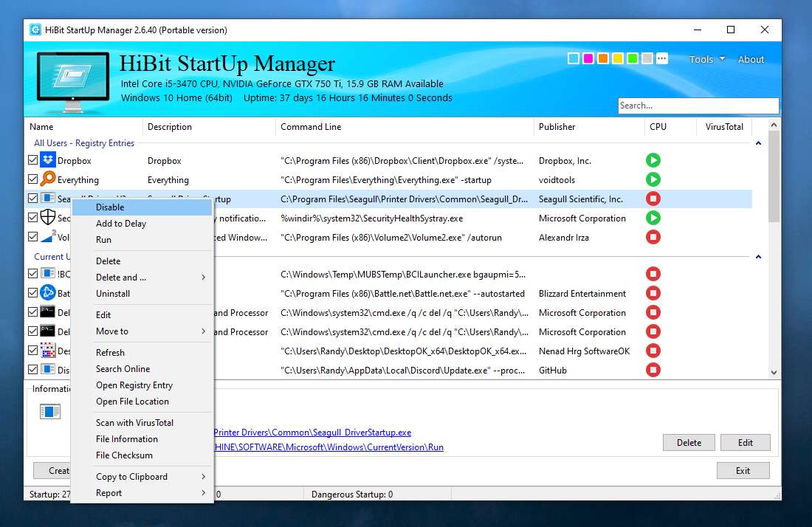
Task: Choose 'Search Online' from the context menu
Action: point(142,369)
